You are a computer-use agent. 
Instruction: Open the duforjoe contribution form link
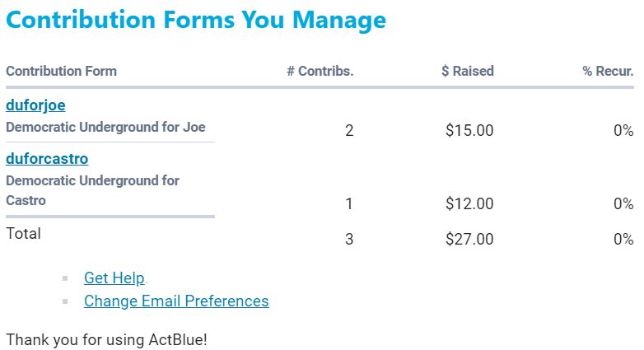(x=35, y=105)
